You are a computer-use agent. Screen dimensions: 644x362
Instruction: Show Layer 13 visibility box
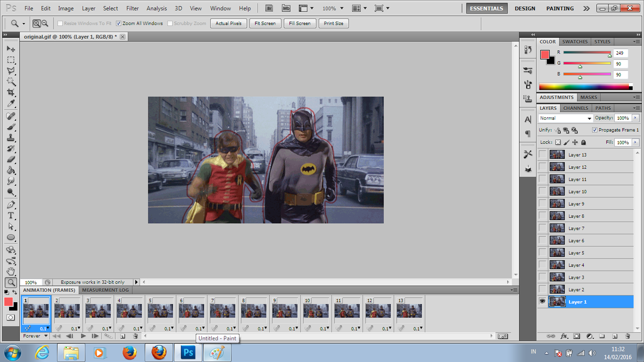point(542,155)
